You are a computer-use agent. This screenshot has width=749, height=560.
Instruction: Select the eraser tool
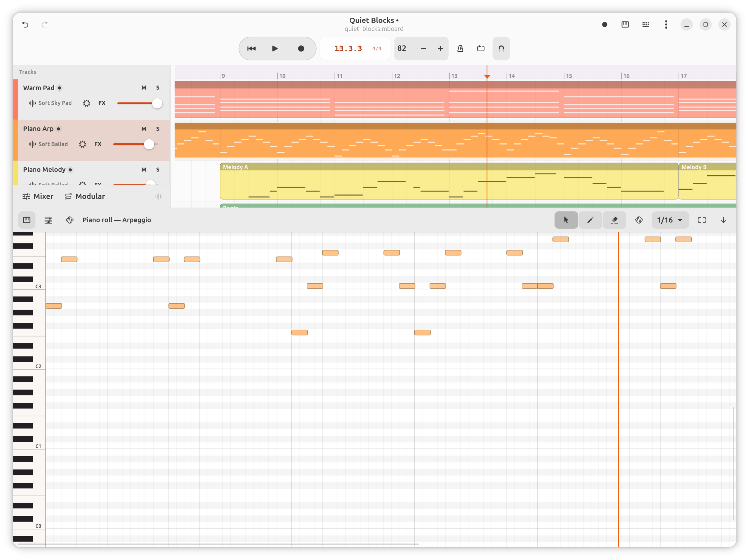(614, 220)
